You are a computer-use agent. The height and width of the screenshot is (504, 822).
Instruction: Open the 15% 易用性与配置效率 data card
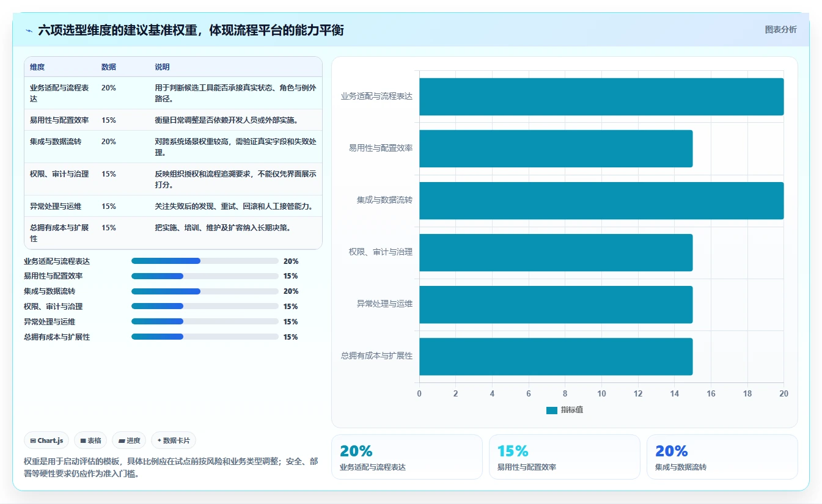click(x=565, y=457)
